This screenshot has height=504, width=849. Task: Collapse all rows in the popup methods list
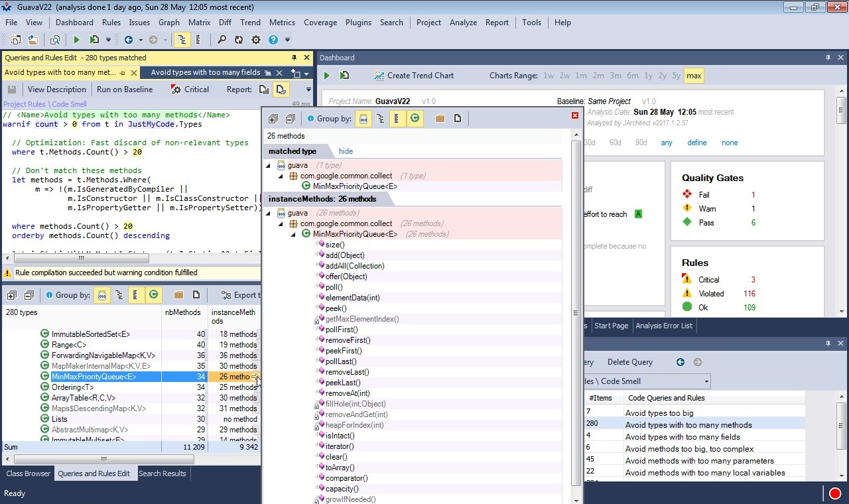click(290, 119)
